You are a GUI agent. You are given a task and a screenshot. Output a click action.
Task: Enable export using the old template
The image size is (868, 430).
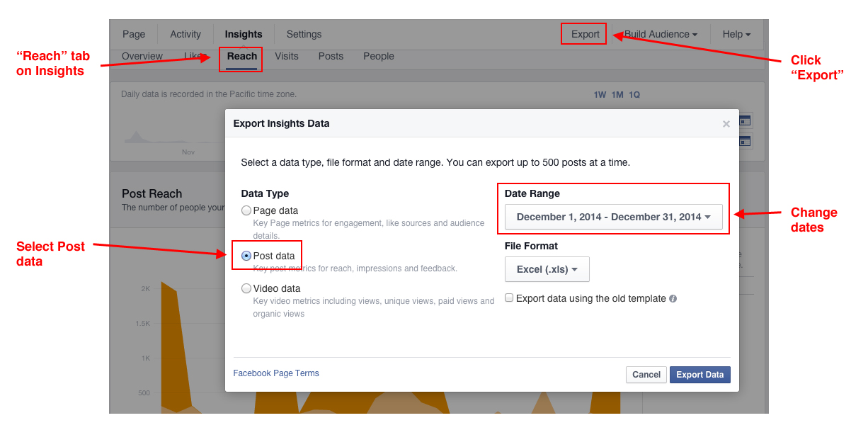click(509, 298)
